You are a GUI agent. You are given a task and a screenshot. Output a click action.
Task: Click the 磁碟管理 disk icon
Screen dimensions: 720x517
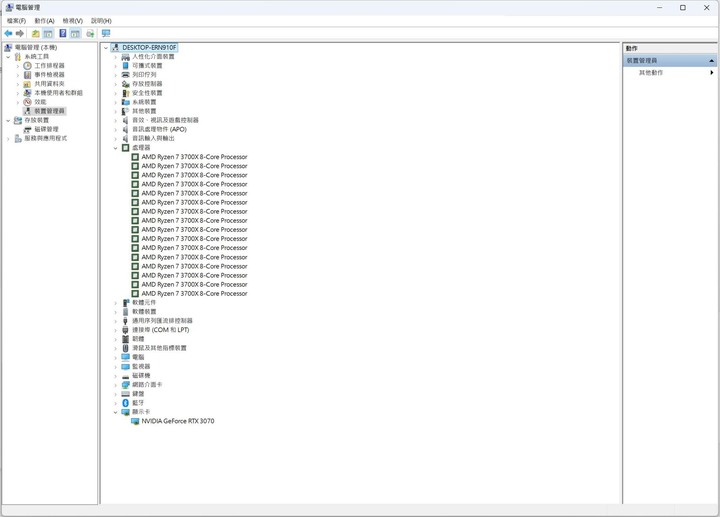point(28,129)
